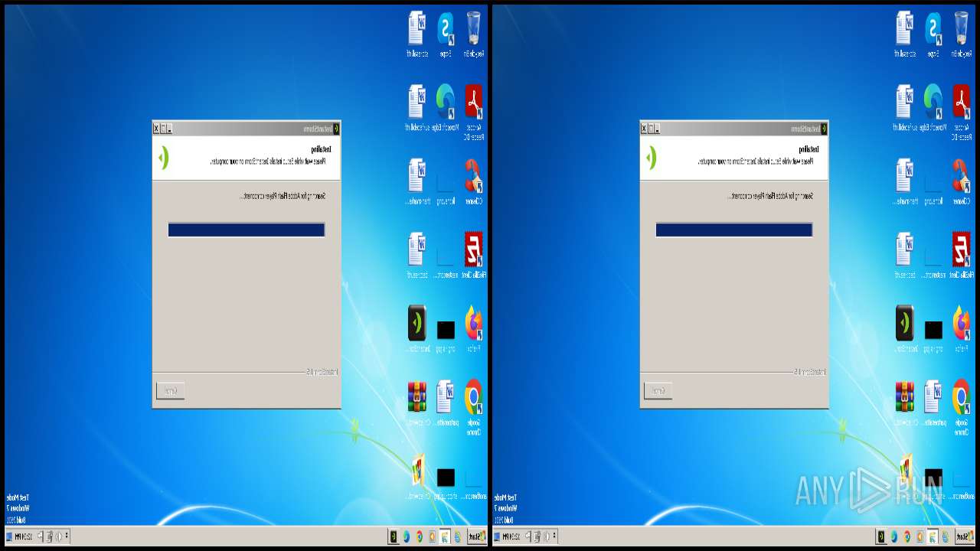Viewport: 980px width, 551px height.
Task: Click InstantStorm title bar icon, right installer
Action: (823, 129)
